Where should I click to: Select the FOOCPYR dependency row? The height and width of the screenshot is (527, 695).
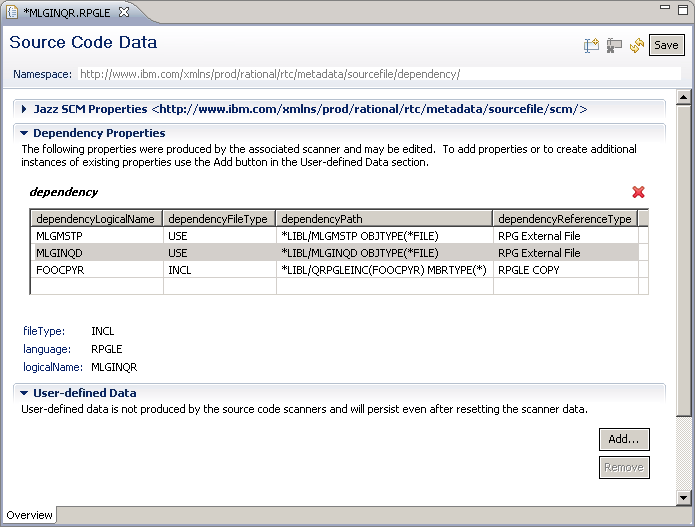click(96, 270)
